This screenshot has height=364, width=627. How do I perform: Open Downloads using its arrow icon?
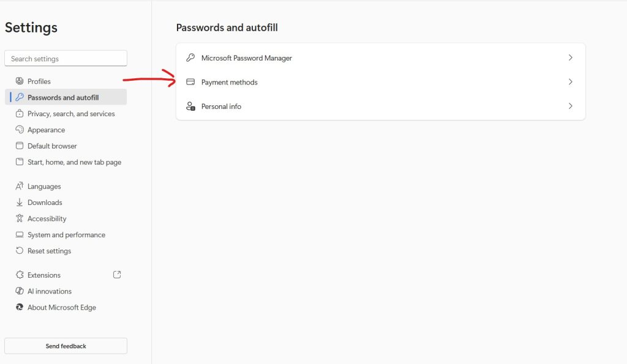[x=18, y=202]
